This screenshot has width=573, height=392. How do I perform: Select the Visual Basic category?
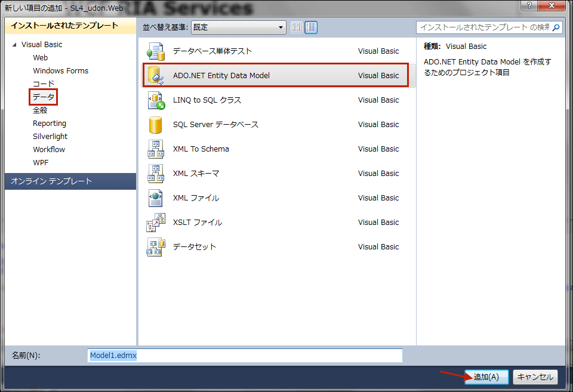tap(42, 45)
